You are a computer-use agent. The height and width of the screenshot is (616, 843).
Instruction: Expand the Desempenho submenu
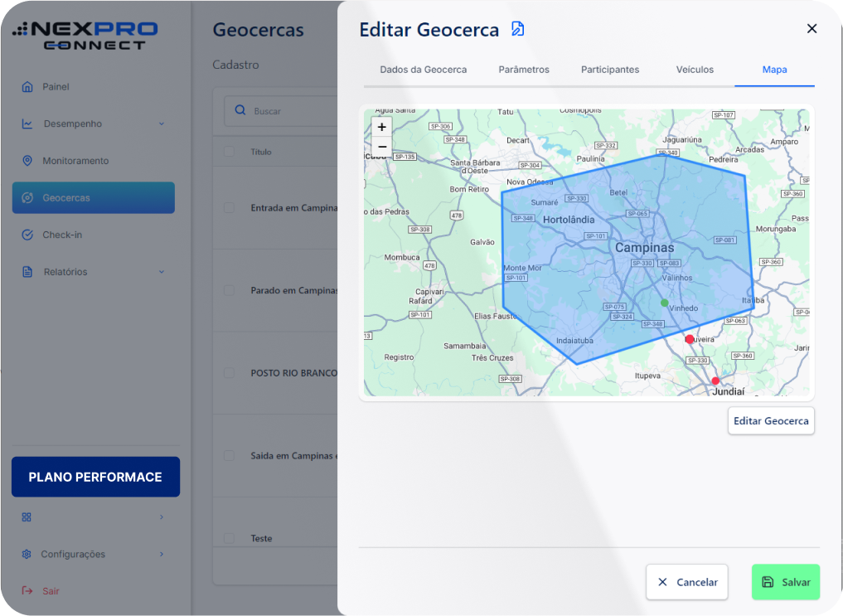(162, 124)
